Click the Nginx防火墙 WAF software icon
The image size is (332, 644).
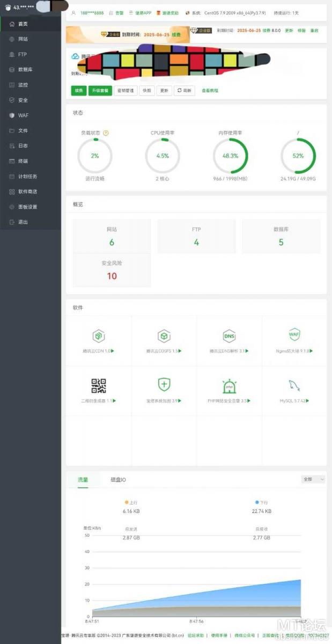pos(294,335)
